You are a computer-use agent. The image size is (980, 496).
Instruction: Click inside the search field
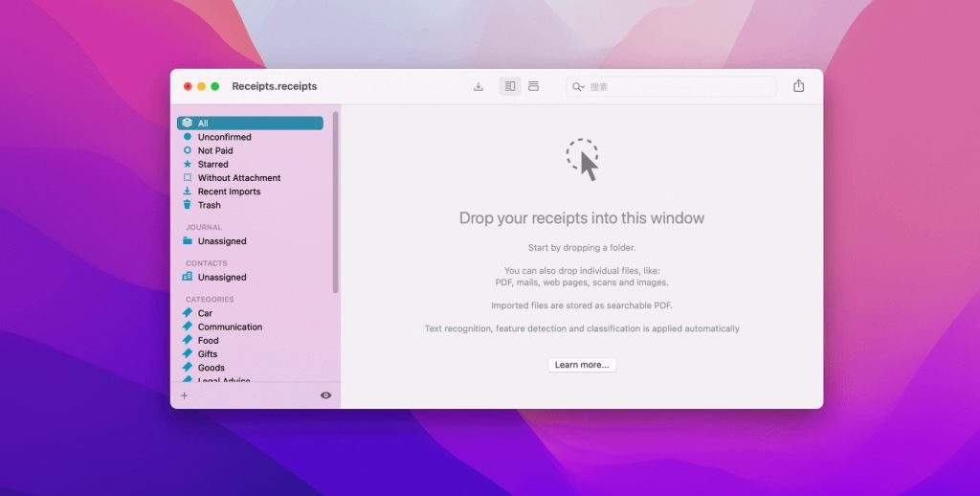coord(679,86)
